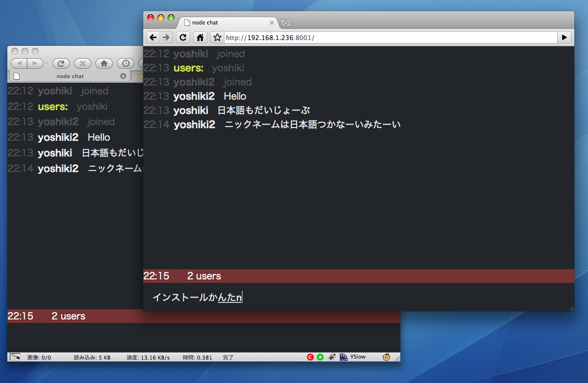Go to the Chrome home page
The width and height of the screenshot is (588, 383).
[x=199, y=38]
